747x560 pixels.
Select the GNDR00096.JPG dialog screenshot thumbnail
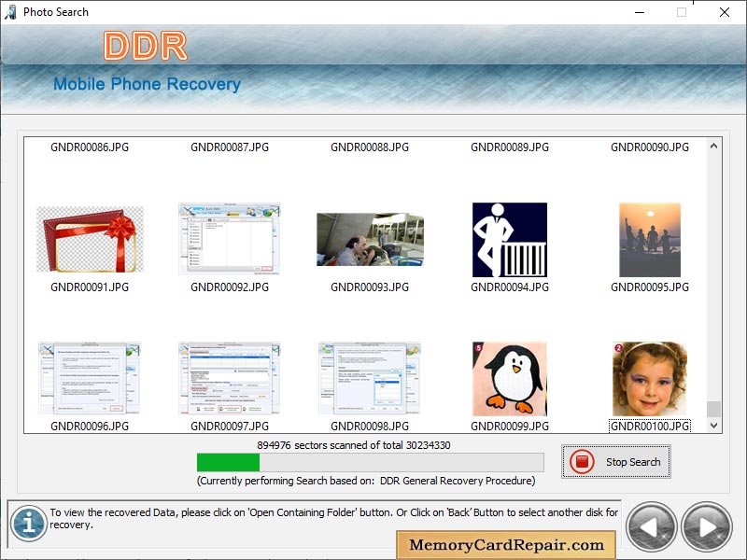click(x=90, y=379)
